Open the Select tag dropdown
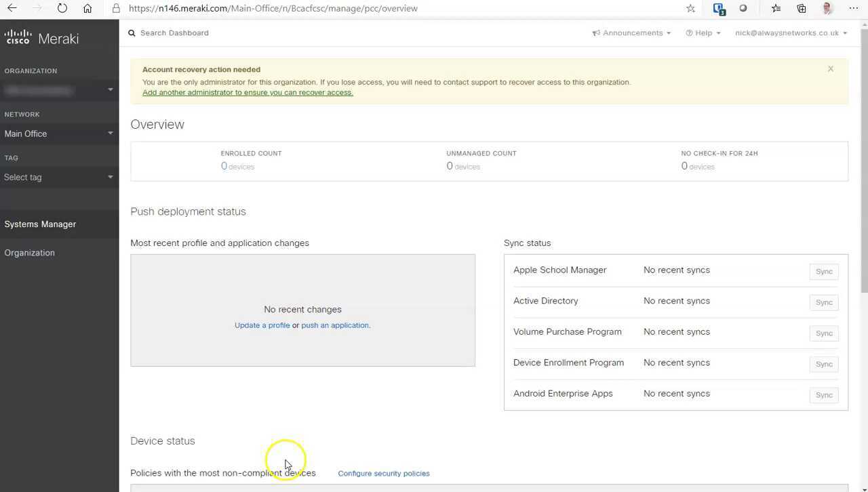This screenshot has width=868, height=492. [58, 177]
